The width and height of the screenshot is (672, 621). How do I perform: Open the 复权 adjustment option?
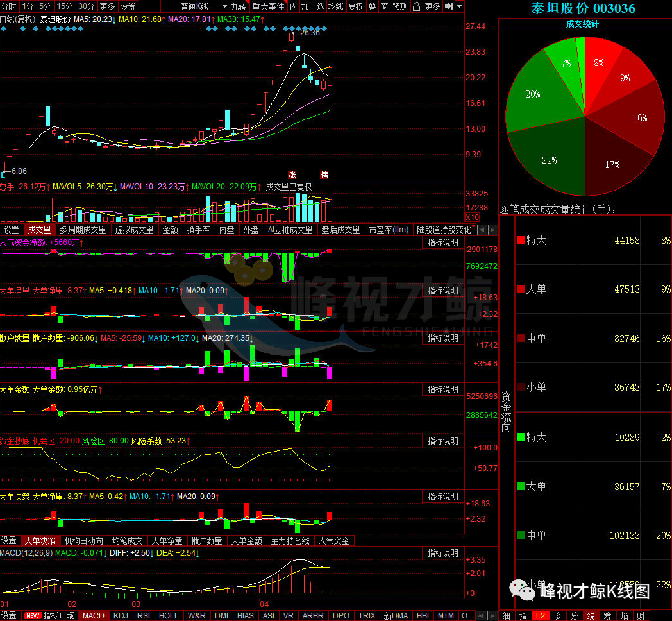click(x=356, y=6)
